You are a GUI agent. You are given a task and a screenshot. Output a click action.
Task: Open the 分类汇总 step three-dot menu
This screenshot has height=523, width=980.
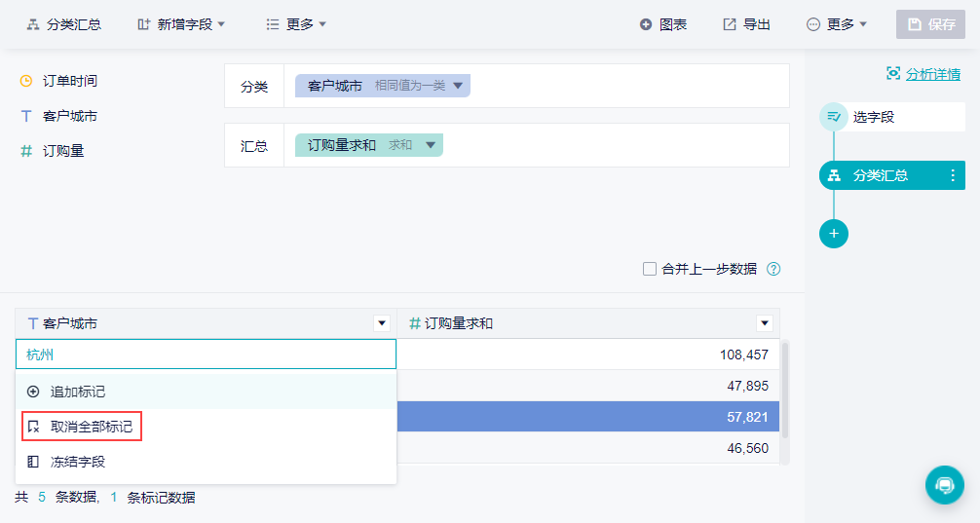coord(953,175)
